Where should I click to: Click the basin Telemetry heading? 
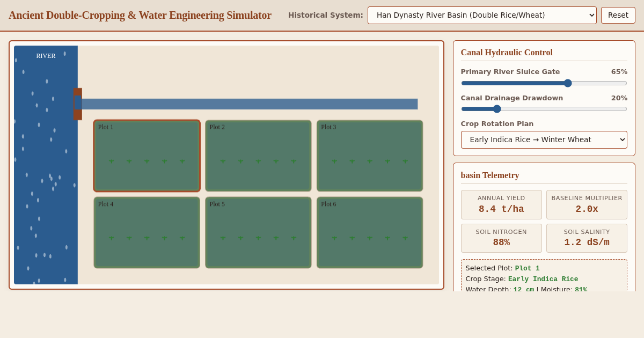pos(490,175)
